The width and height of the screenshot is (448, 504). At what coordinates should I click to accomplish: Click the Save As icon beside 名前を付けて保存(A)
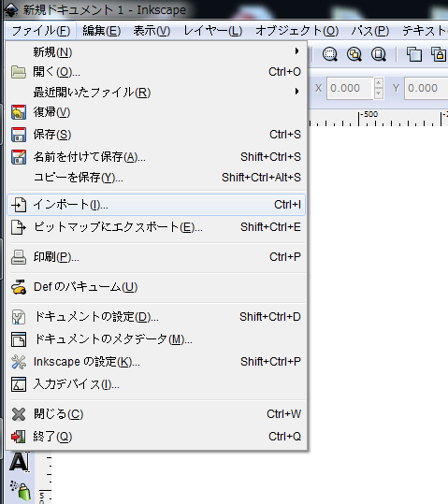(x=19, y=157)
